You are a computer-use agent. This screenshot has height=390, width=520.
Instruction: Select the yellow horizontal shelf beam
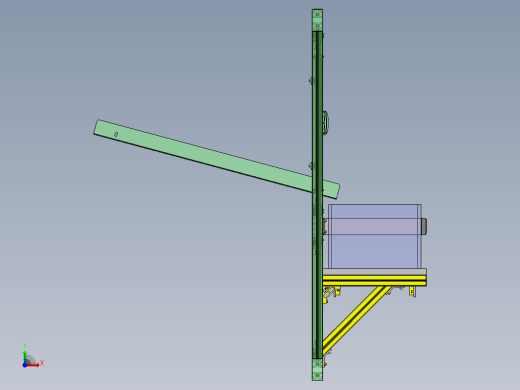375,281
